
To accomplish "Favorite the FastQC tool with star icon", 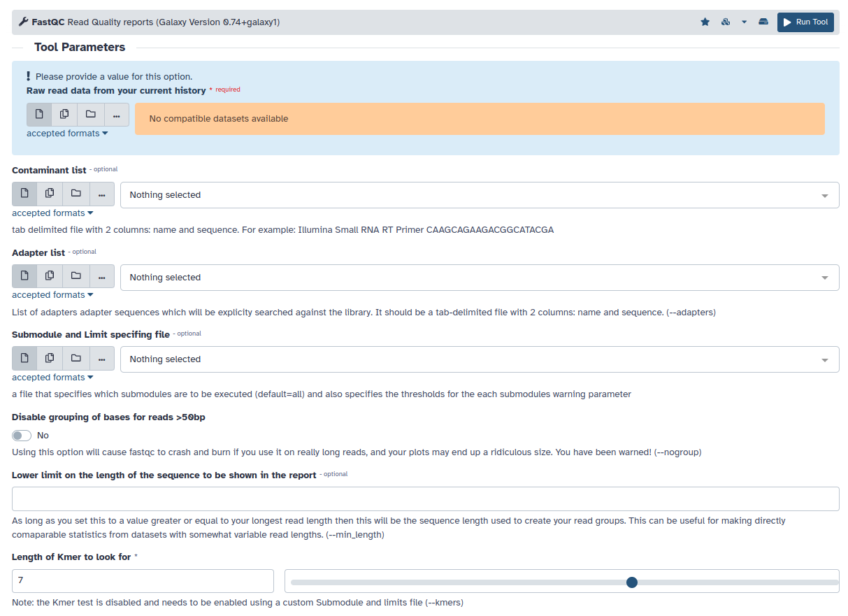I will pos(705,22).
